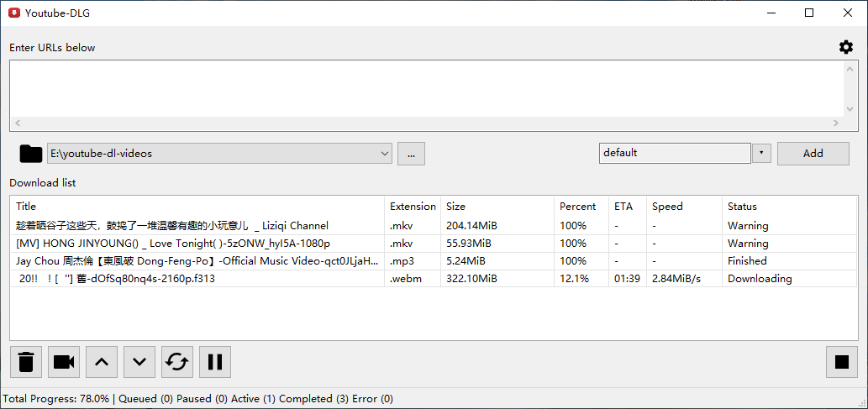This screenshot has height=409, width=868.
Task: Move selected item down with arrow
Action: pos(139,362)
